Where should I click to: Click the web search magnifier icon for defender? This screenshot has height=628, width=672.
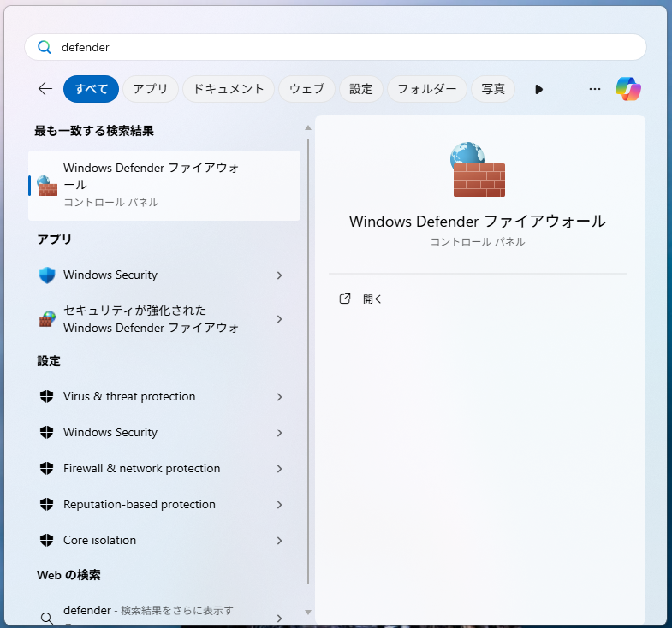[47, 618]
